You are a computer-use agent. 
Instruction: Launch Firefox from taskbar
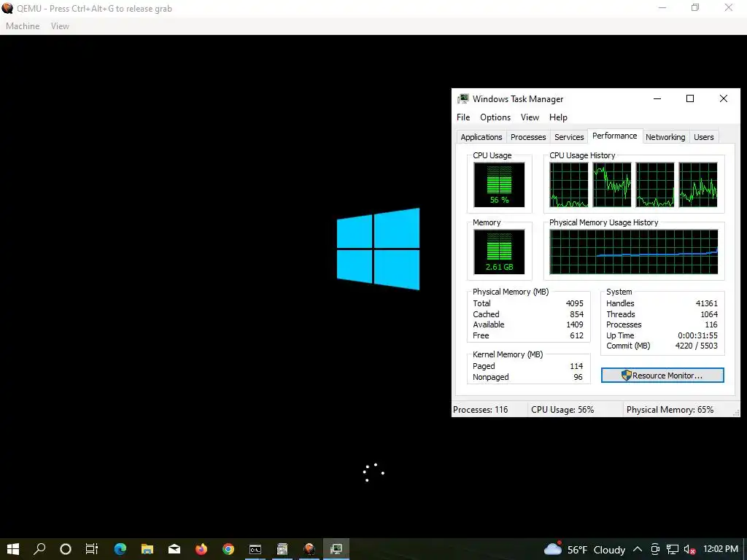pos(201,549)
